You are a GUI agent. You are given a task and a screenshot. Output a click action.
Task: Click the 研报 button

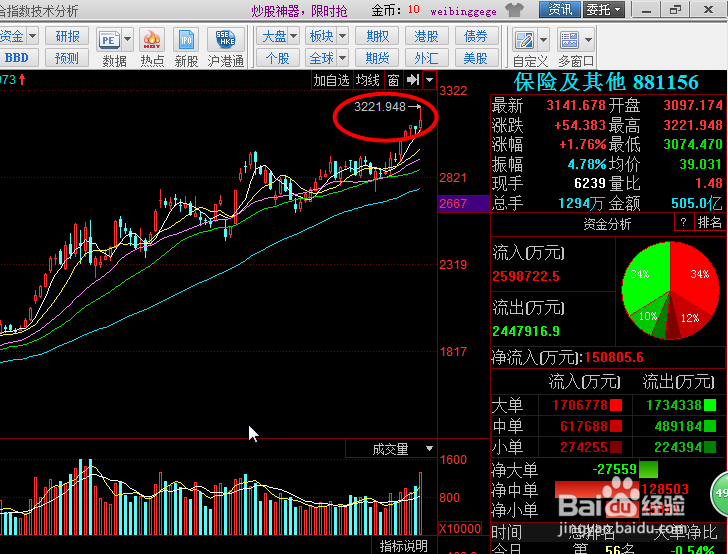coord(67,36)
